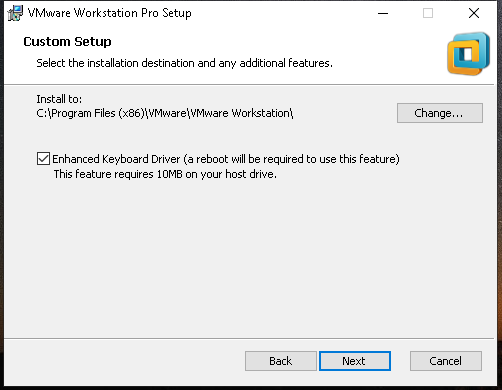Viewport: 502px width, 390px height.
Task: Click the blank white header area below the heading
Action: pyautogui.click(x=233, y=77)
